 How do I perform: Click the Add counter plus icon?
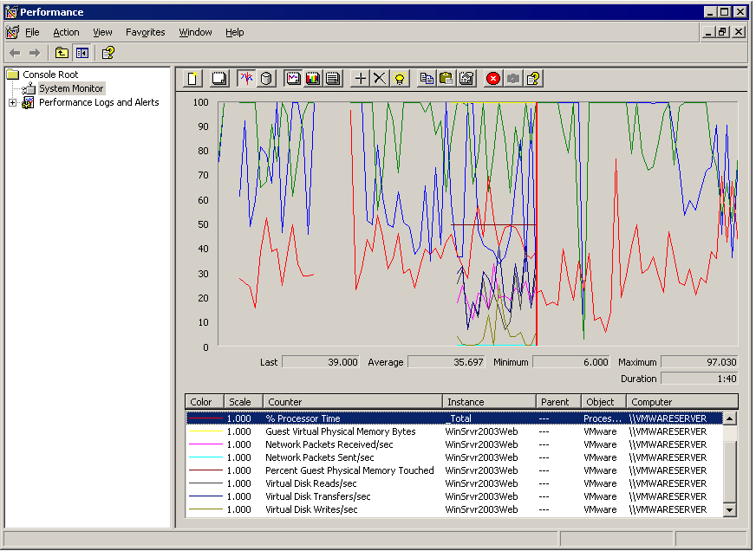pos(361,79)
